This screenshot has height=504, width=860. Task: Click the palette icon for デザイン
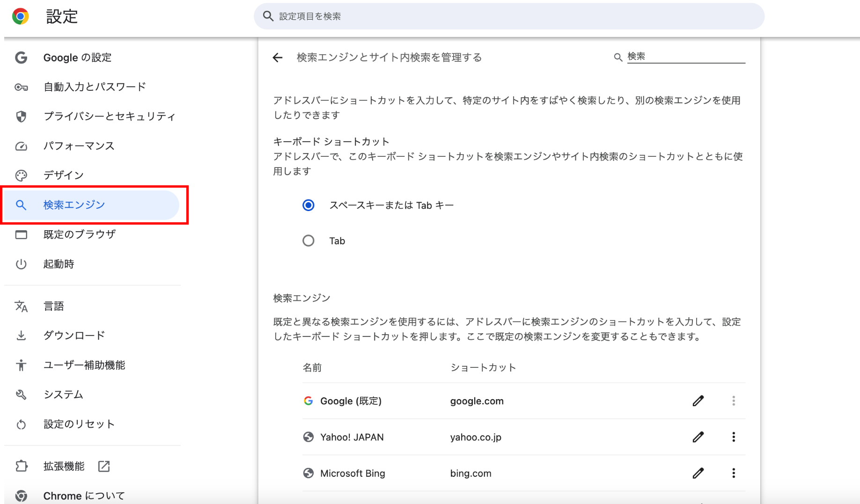(x=21, y=175)
